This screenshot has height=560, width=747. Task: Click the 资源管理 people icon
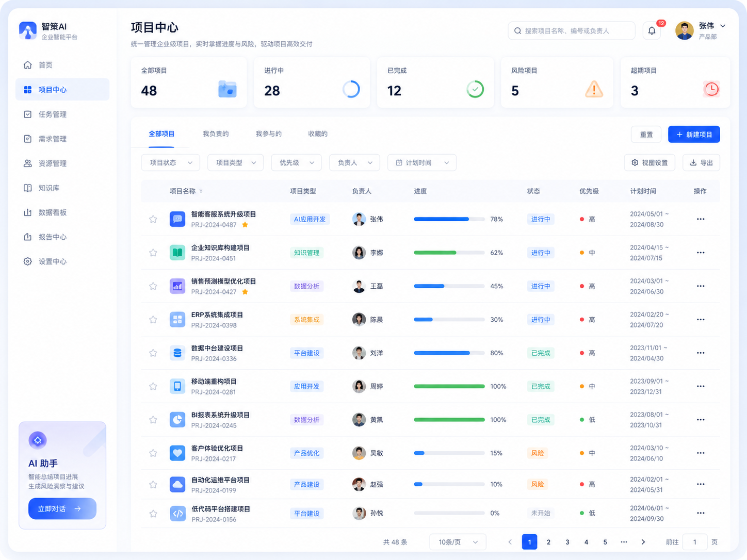point(28,163)
